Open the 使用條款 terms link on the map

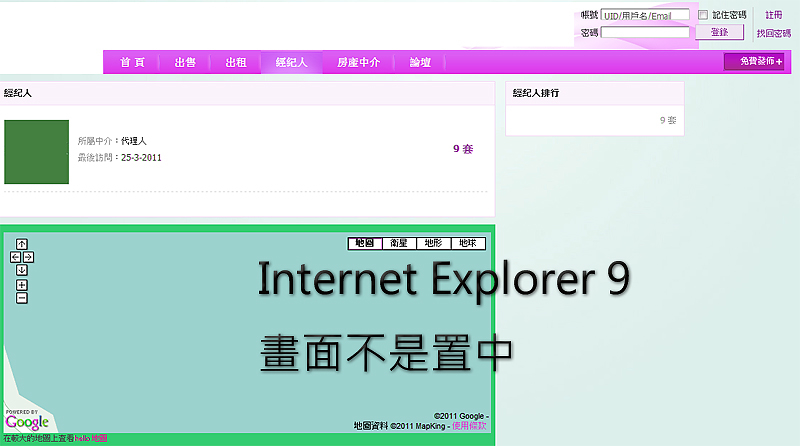tap(469, 426)
